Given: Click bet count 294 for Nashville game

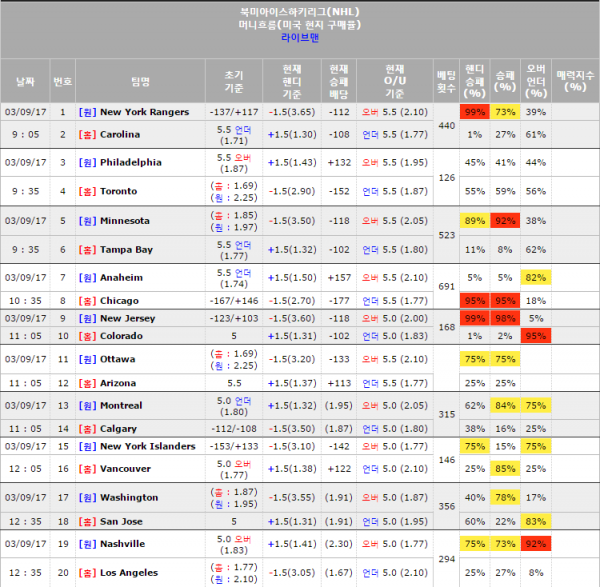Looking at the screenshot, I should [x=447, y=559].
